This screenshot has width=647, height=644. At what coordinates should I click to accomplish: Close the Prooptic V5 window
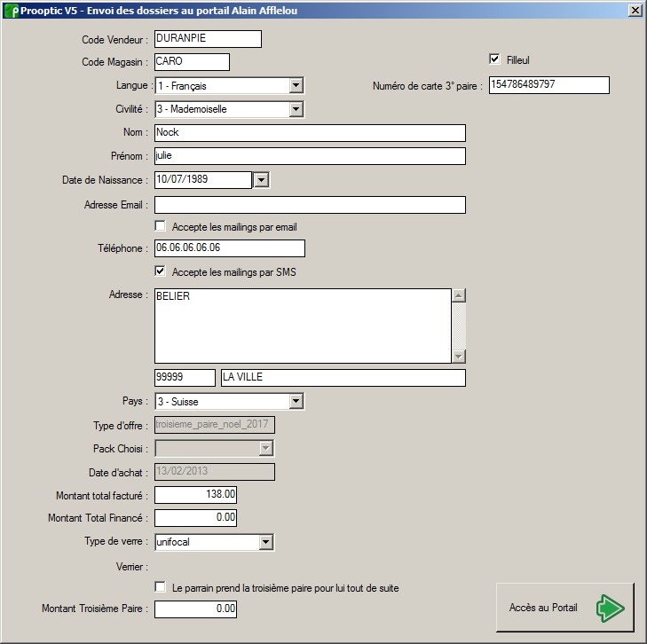pos(635,11)
